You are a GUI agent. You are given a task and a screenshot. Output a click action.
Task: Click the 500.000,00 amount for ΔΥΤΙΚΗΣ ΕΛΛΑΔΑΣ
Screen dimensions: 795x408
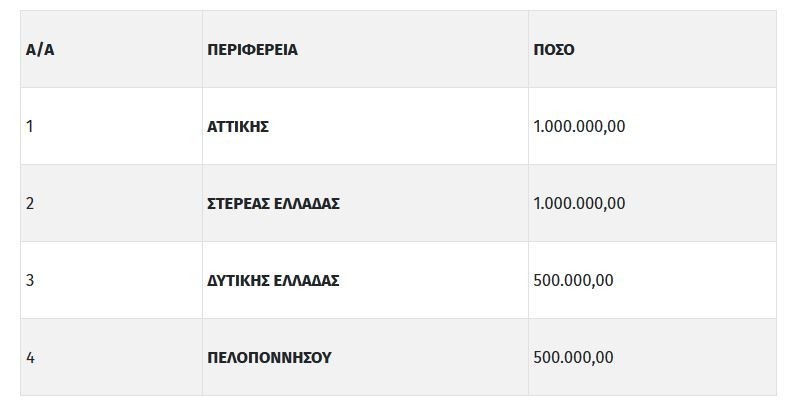pyautogui.click(x=574, y=281)
